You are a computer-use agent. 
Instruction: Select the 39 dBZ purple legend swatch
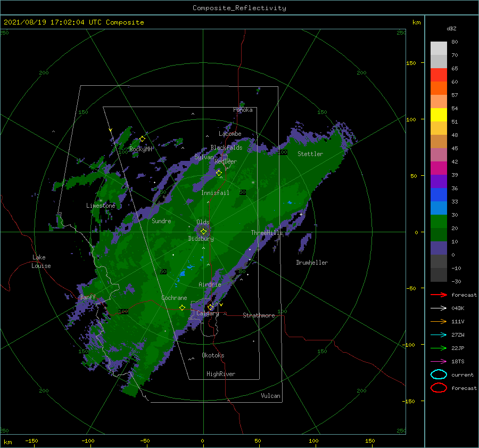coord(439,181)
